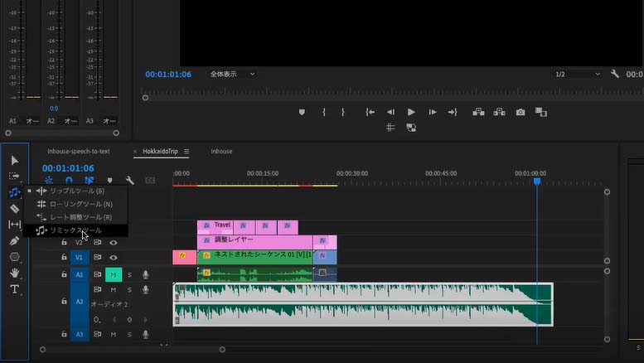Viewport: 644px width, 363px height.
Task: Toggle A3 sync lock icon
Action: (x=97, y=334)
